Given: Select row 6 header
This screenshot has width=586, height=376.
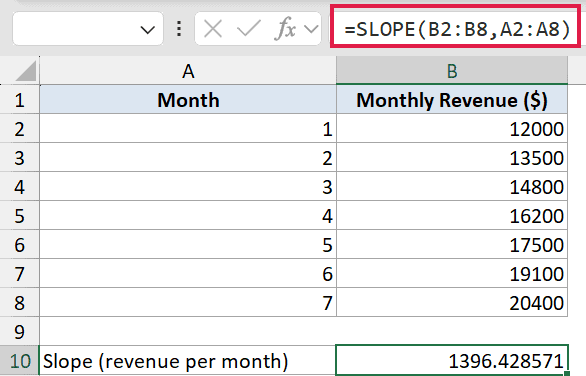Looking at the screenshot, I should click(x=19, y=244).
